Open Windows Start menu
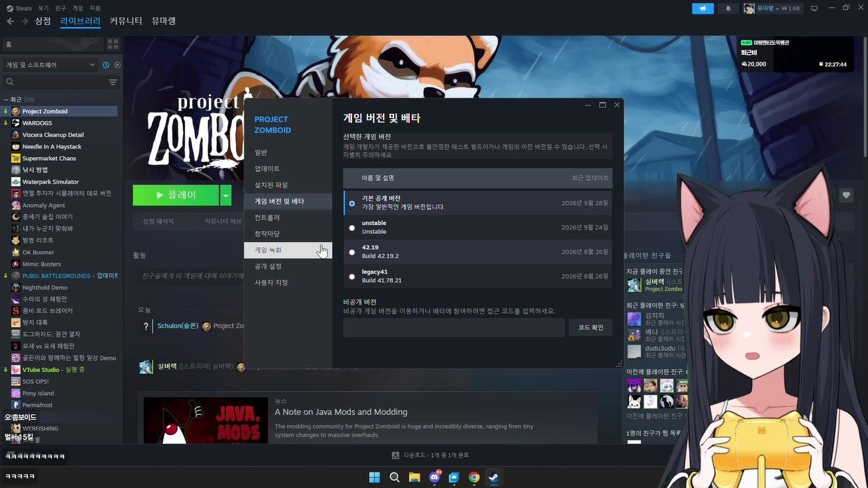The width and height of the screenshot is (868, 488). [374, 477]
